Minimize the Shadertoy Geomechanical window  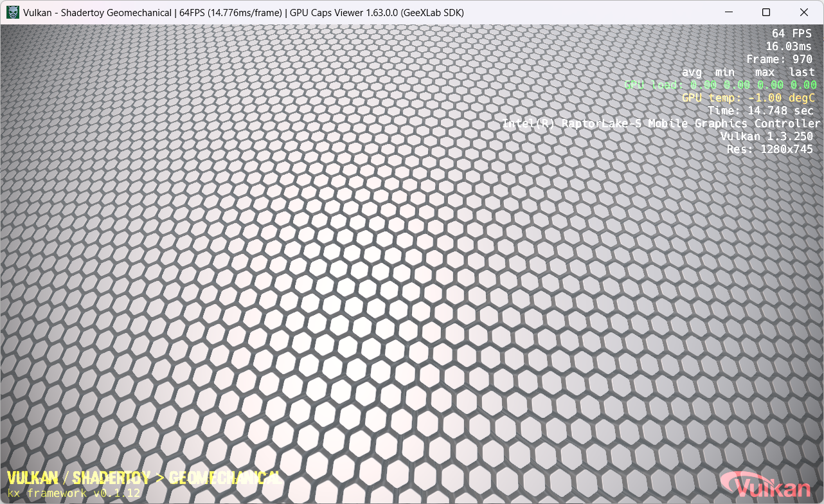pyautogui.click(x=728, y=12)
